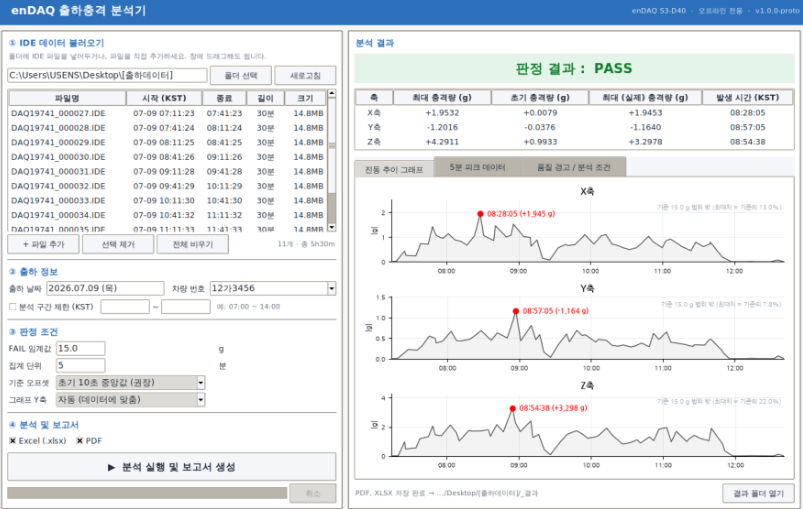
Task: Open 기준 오프셋 dropdown
Action: (131, 383)
